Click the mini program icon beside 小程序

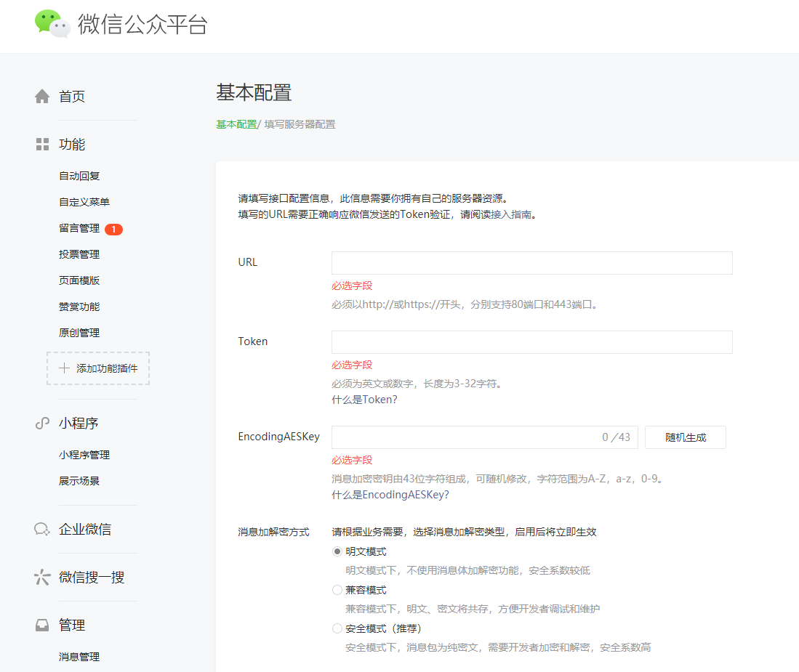pyautogui.click(x=42, y=424)
